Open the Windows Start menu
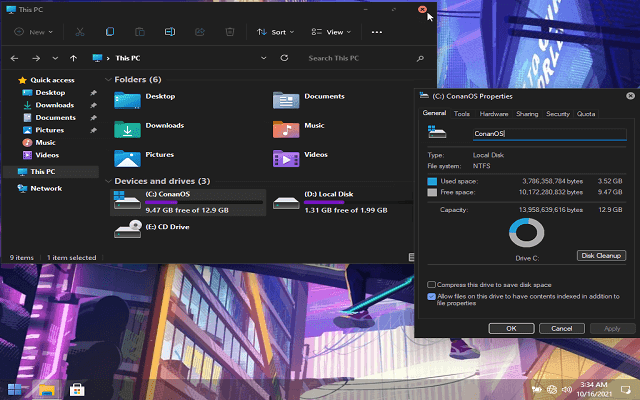This screenshot has width=640, height=400. pos(15,390)
